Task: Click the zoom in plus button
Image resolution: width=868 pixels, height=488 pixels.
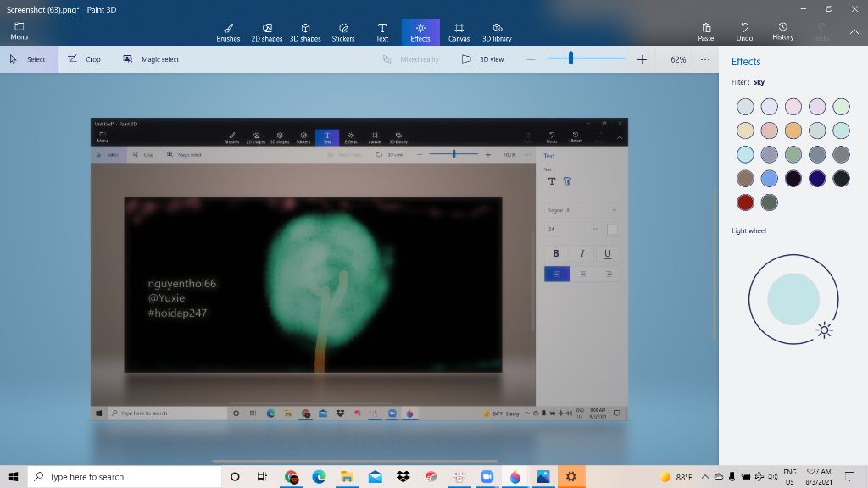Action: click(x=642, y=59)
